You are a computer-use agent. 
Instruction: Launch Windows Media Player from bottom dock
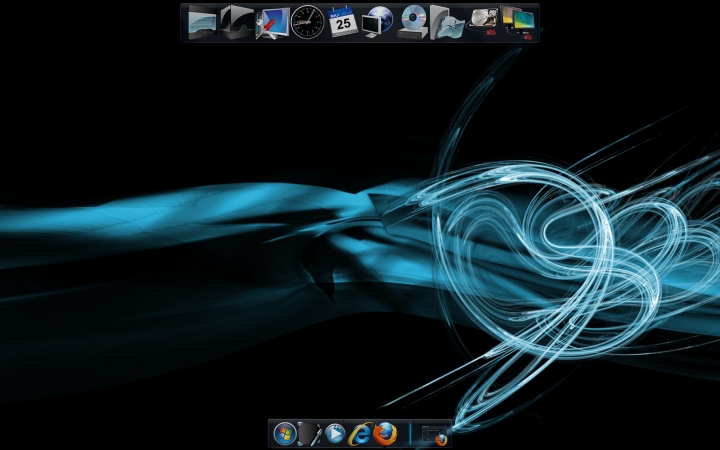[335, 434]
